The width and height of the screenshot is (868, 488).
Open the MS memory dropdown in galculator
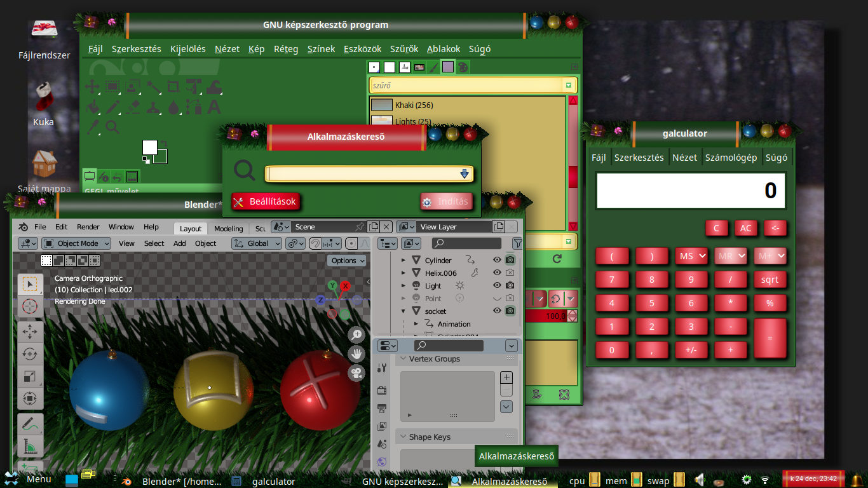(x=691, y=256)
